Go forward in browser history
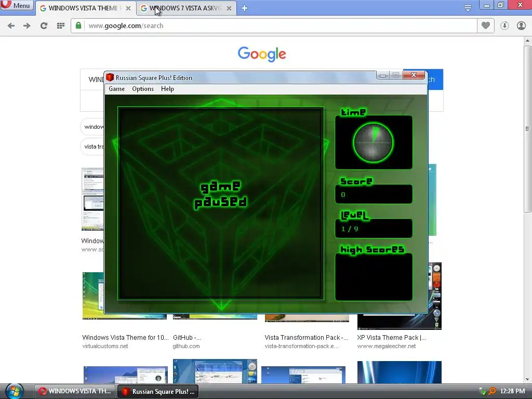 coord(27,26)
